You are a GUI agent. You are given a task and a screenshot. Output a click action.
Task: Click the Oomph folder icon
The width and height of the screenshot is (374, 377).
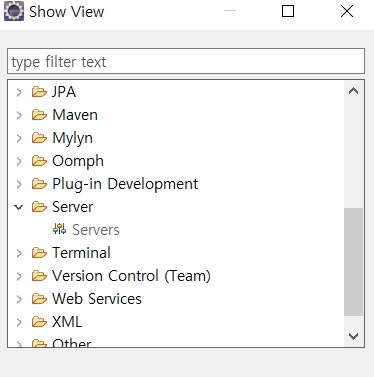coord(39,161)
